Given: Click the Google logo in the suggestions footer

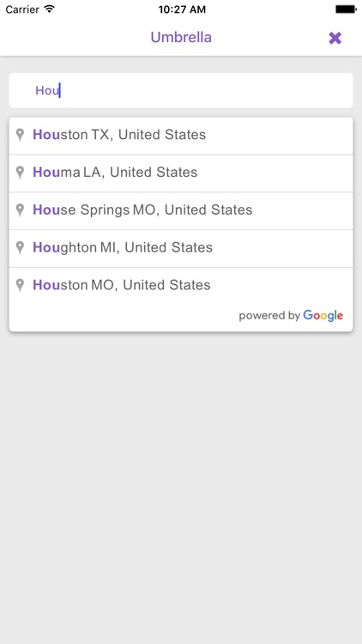Looking at the screenshot, I should (323, 316).
